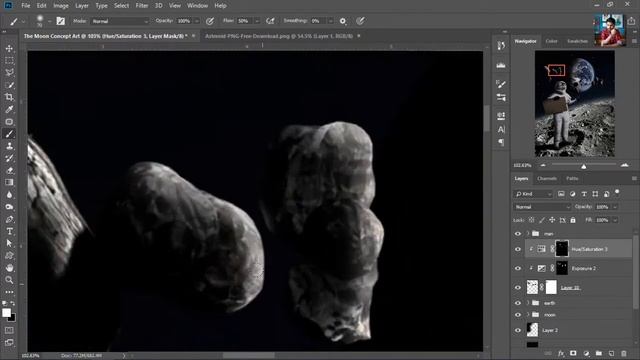Open the Brush Preset picker arrow
The image size is (640, 360).
49,21
